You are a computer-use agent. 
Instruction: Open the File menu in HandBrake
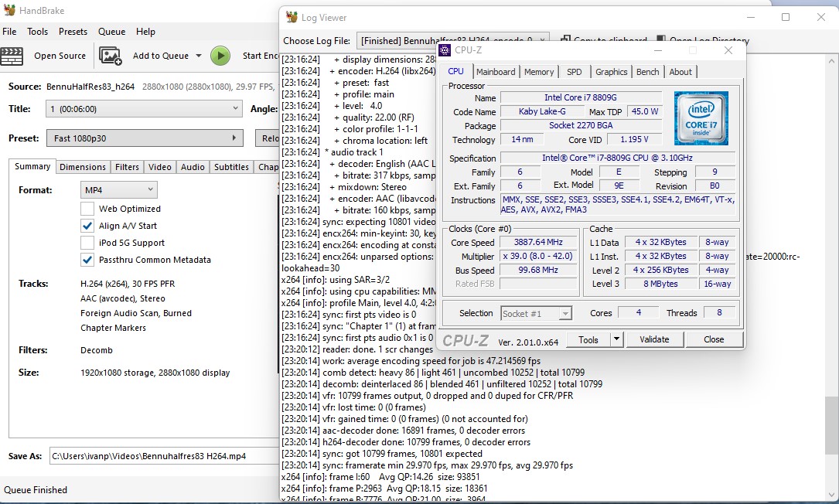(x=9, y=32)
